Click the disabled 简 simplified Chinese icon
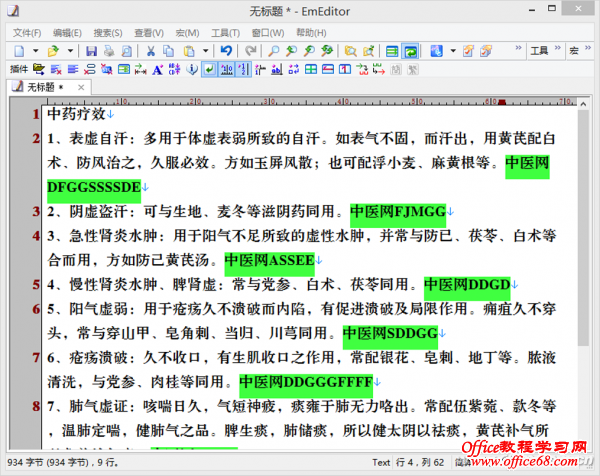 396,70
